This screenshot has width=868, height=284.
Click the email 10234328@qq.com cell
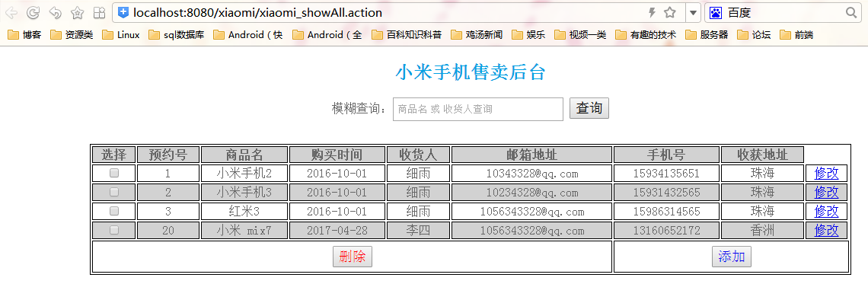tap(532, 192)
